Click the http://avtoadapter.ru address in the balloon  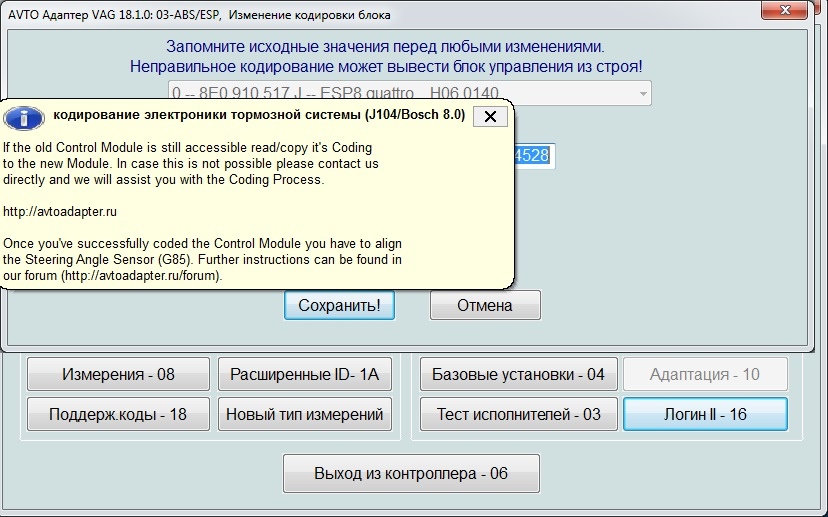[x=60, y=212]
